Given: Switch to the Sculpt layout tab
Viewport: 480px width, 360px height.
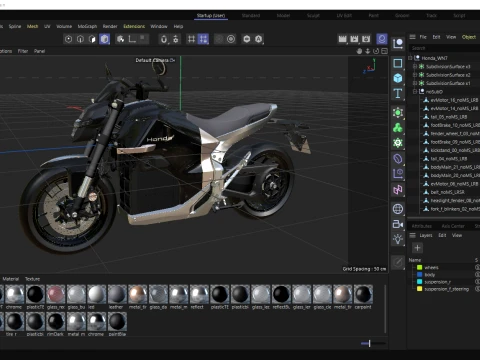Looking at the screenshot, I should pyautogui.click(x=313, y=16).
